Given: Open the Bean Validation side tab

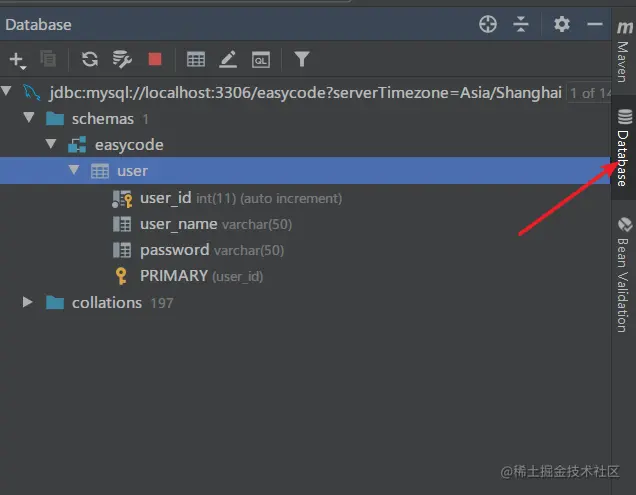Looking at the screenshot, I should point(624,276).
